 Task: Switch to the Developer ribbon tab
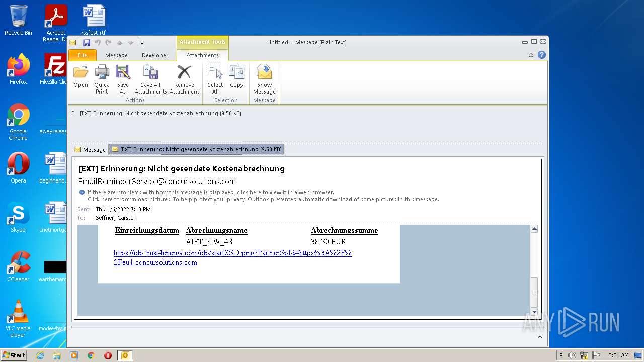coord(155,55)
